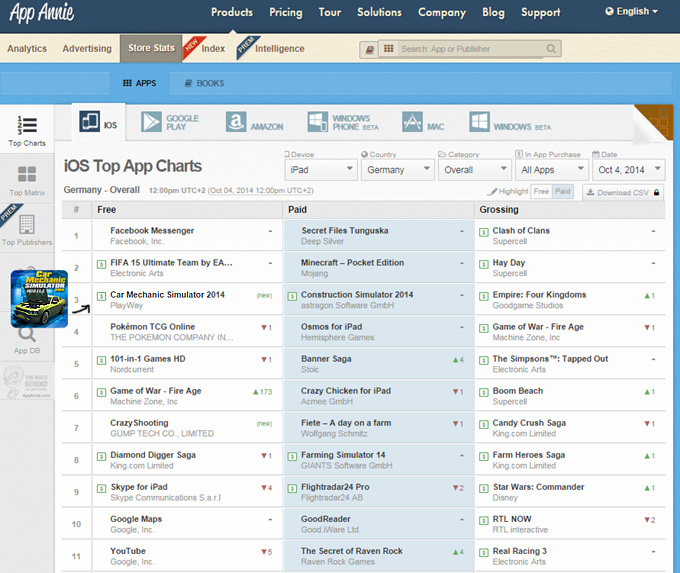Click in-app purchase icon beside Flightradar24 Pro
The width and height of the screenshot is (680, 573).
pos(292,488)
